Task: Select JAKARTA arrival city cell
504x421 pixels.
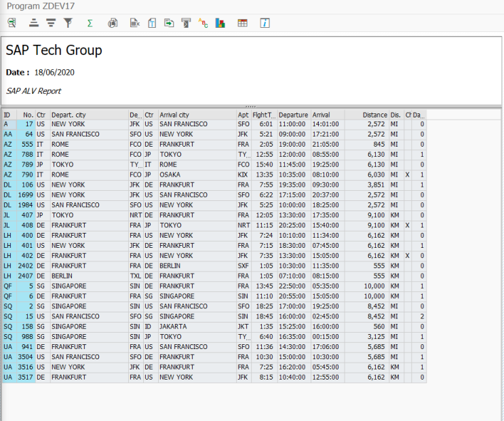Action: pos(197,327)
